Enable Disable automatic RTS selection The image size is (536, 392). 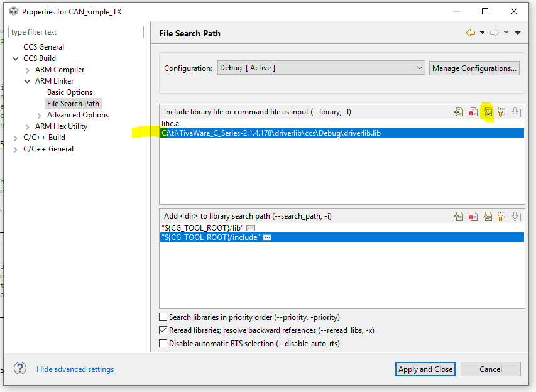[x=163, y=344]
